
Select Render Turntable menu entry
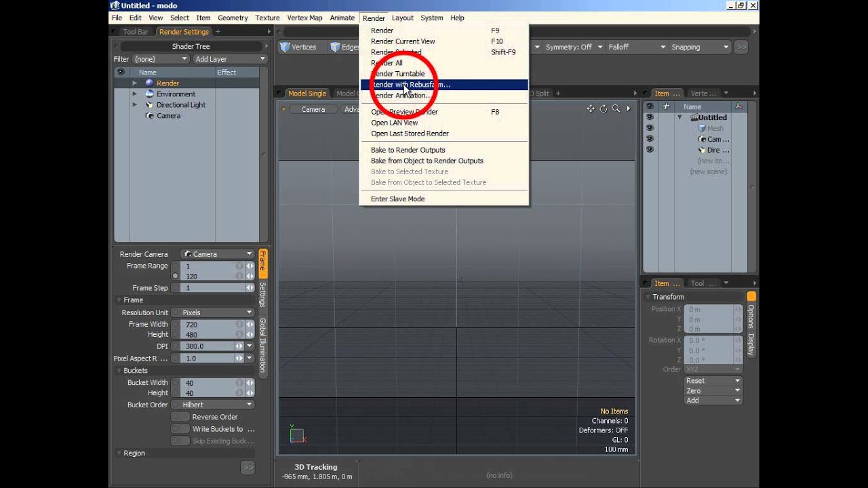pos(397,74)
